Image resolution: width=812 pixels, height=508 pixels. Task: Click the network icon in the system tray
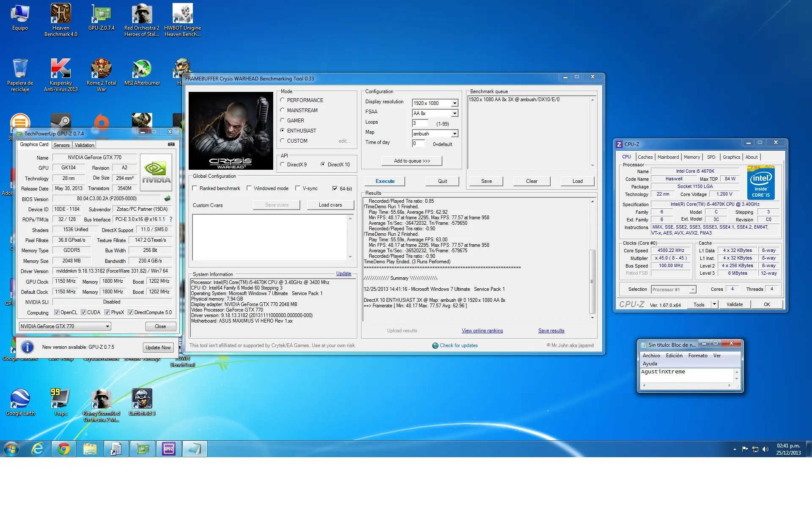[x=755, y=449]
